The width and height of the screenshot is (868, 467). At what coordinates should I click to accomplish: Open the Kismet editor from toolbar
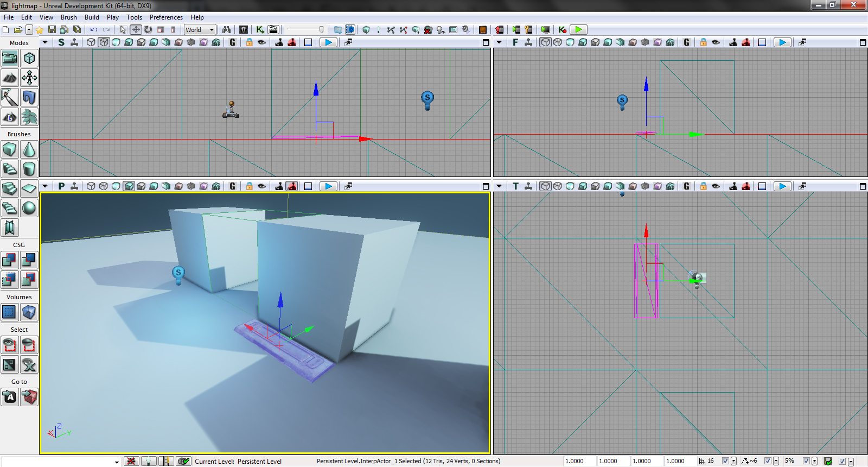tap(260, 30)
